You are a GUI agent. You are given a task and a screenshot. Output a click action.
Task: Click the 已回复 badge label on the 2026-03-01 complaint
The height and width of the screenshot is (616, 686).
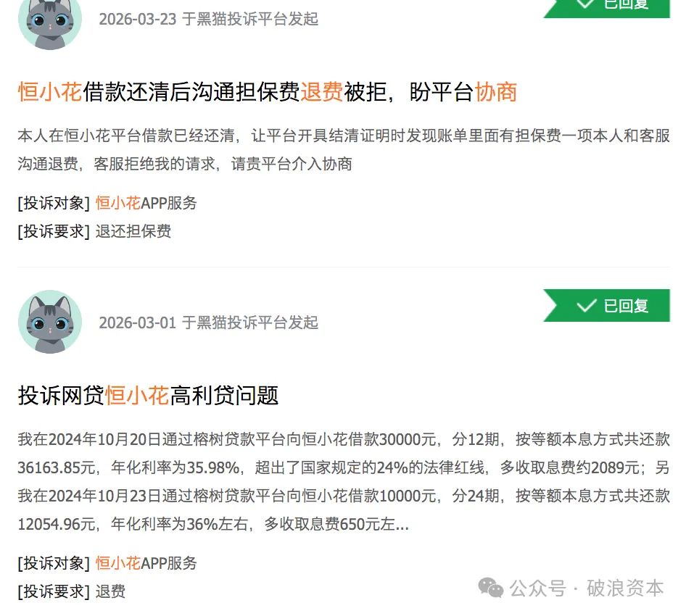626,306
